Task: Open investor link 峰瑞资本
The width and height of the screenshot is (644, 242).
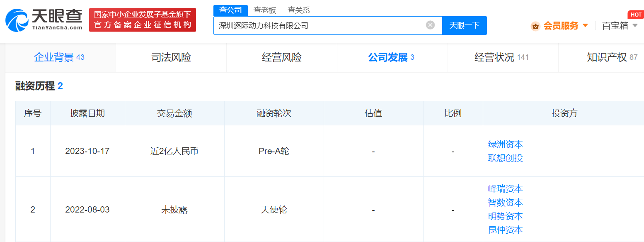Action: [x=506, y=189]
